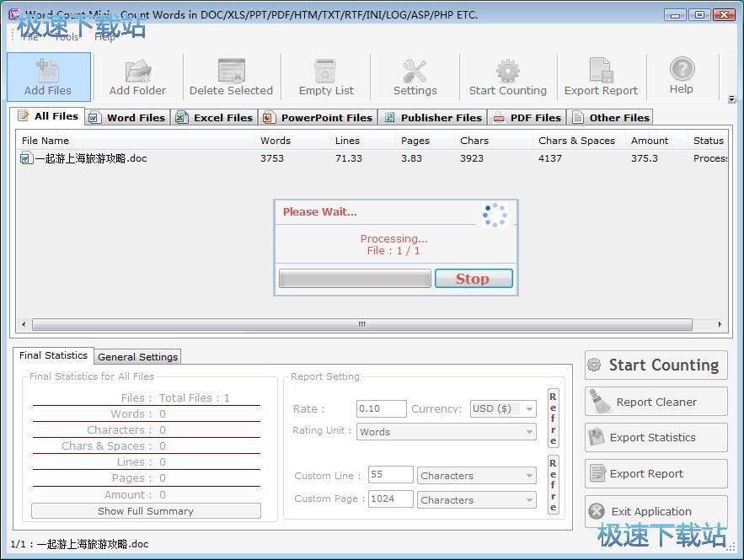Click the doc file icon in list
Screen dimensions: 744x560
click(25, 158)
